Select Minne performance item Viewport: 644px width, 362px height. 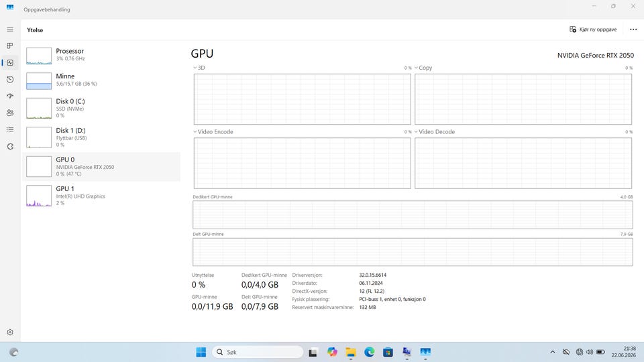pos(101,80)
